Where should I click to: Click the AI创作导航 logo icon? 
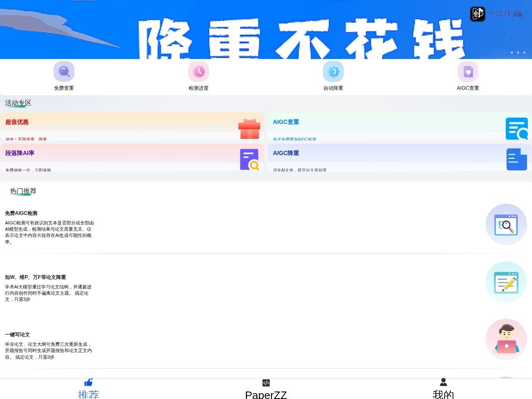click(x=478, y=14)
